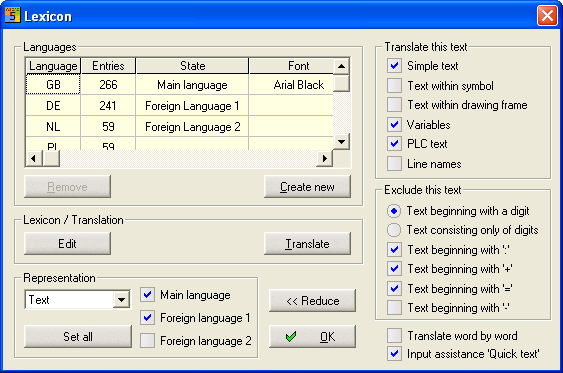Click the Foreign Language 1 state cell
This screenshot has width=563, height=373.
(192, 106)
